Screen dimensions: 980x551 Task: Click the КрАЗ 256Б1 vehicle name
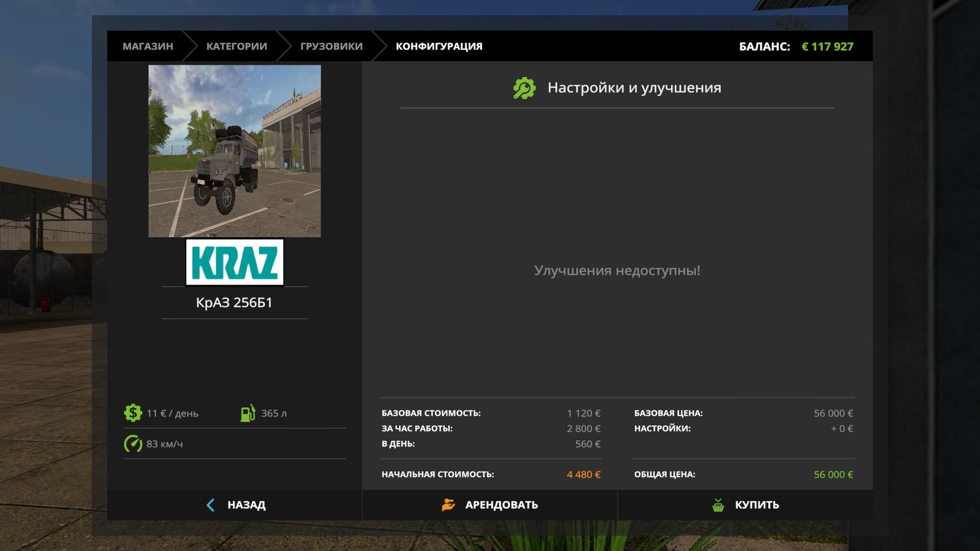point(234,303)
